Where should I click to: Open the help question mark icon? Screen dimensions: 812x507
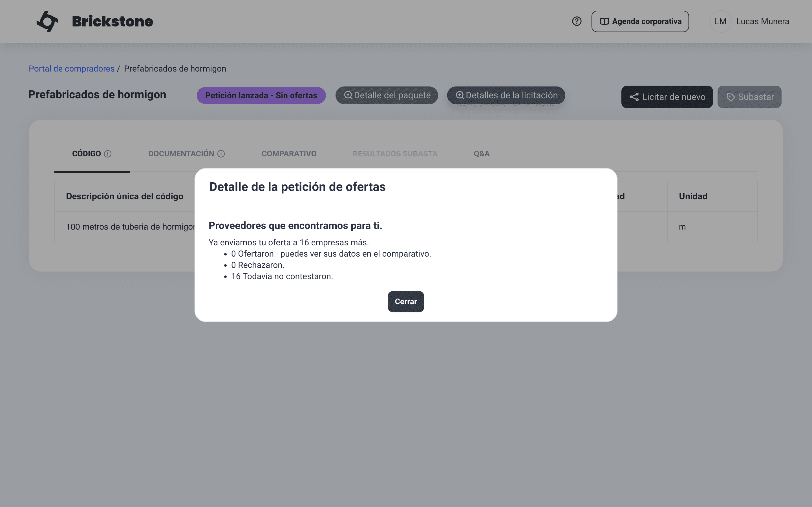[x=577, y=21]
